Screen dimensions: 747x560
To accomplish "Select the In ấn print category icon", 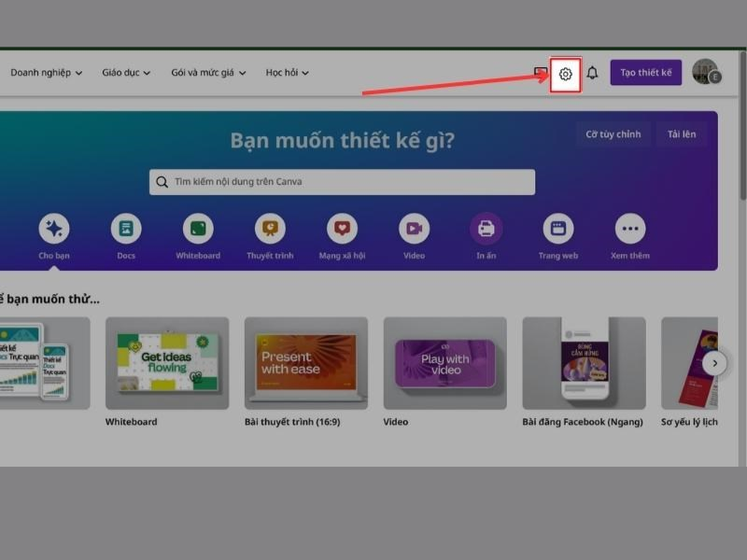I will tap(486, 230).
